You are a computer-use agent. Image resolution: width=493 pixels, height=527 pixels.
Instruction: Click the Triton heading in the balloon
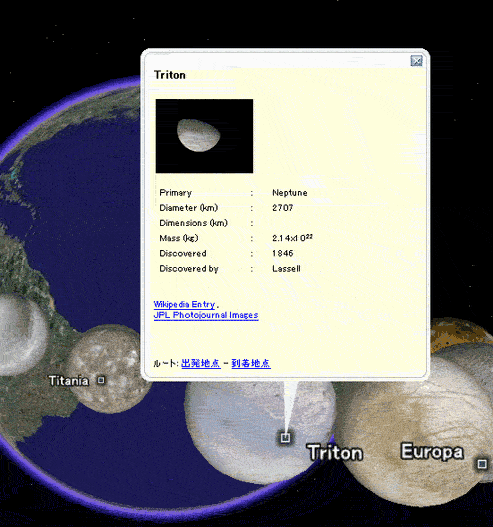coord(170,75)
